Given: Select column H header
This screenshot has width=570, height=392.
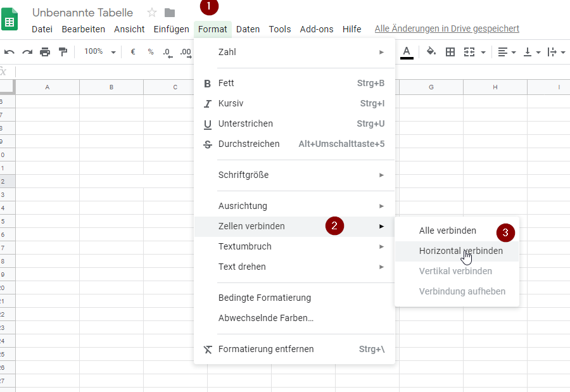Looking at the screenshot, I should pos(495,87).
